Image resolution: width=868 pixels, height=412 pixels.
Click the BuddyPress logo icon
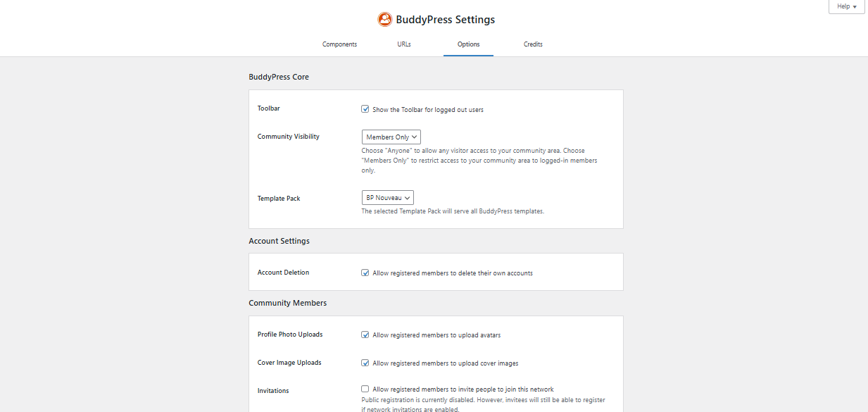coord(385,19)
